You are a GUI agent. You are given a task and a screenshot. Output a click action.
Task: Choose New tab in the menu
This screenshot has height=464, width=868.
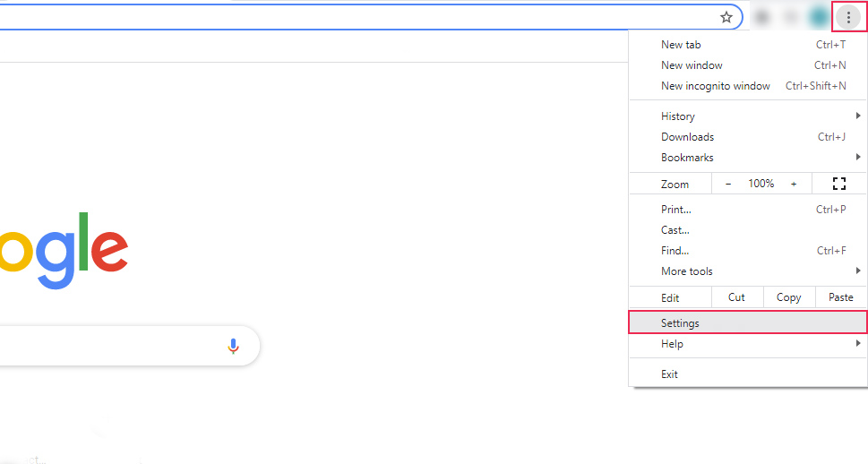click(681, 45)
